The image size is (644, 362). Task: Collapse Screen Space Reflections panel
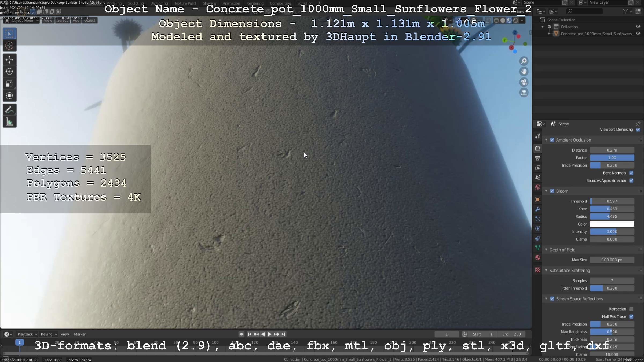click(546, 299)
